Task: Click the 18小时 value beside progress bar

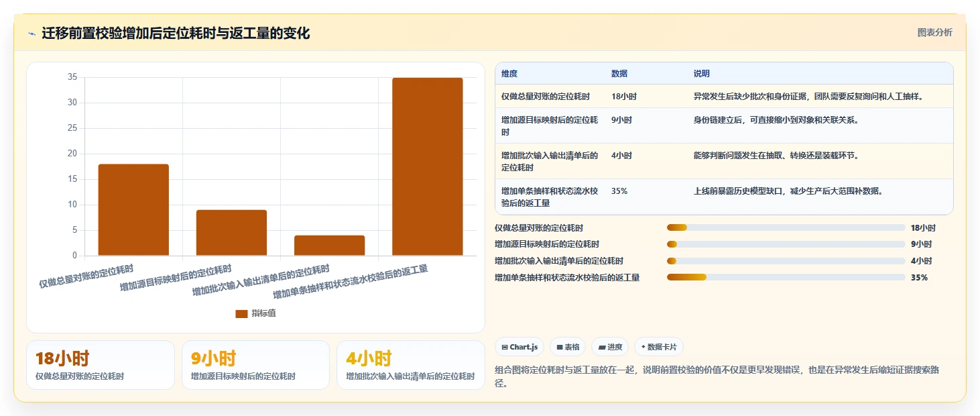Action: [923, 228]
